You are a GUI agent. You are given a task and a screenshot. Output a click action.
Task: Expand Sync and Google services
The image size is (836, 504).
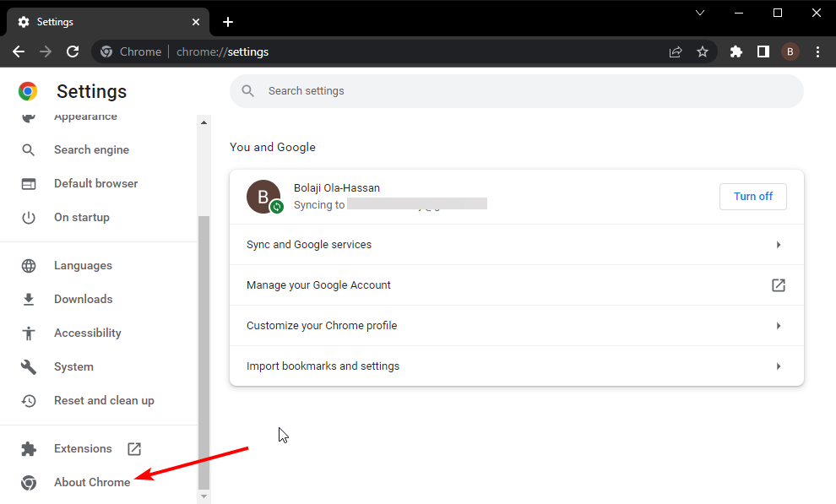point(516,245)
